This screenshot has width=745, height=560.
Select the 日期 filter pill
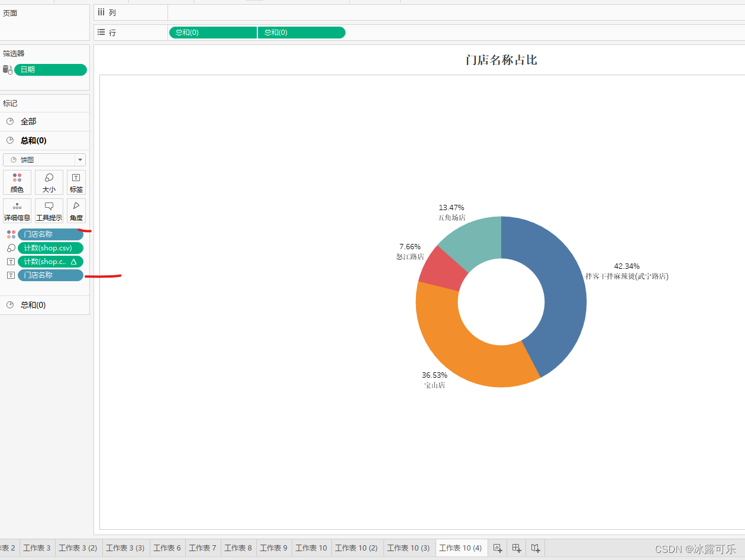[50, 70]
